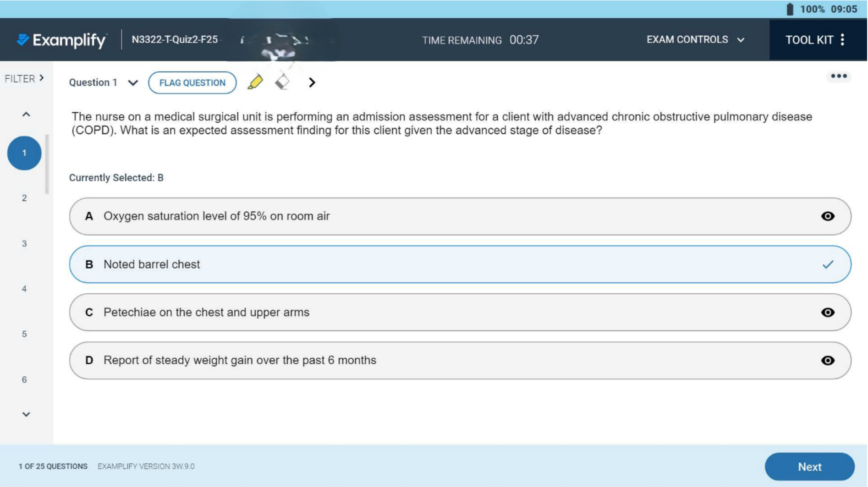868x487 pixels.
Task: Toggle eye icon on answer D
Action: click(x=827, y=361)
